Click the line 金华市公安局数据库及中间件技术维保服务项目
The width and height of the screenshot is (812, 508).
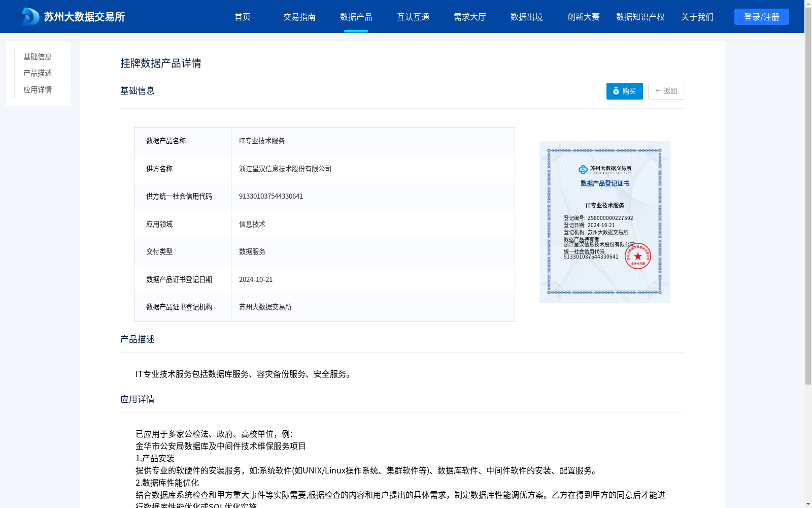(221, 446)
